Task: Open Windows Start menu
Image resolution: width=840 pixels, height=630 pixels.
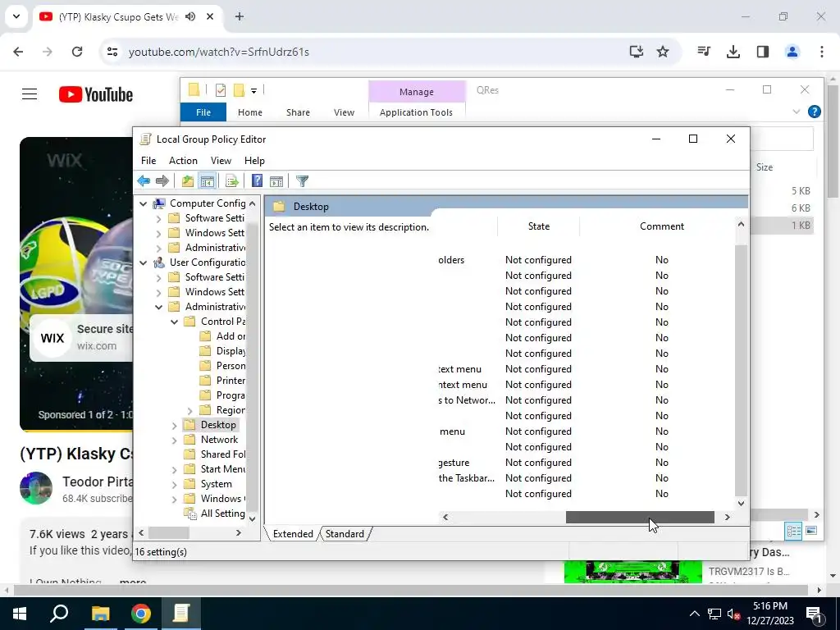Action: tap(20, 614)
